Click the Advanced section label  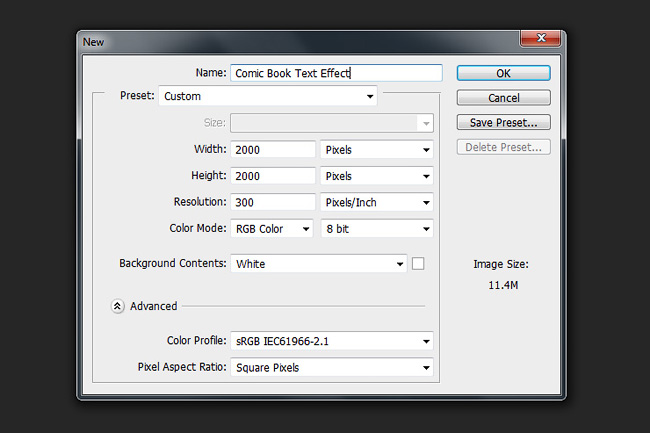point(153,306)
